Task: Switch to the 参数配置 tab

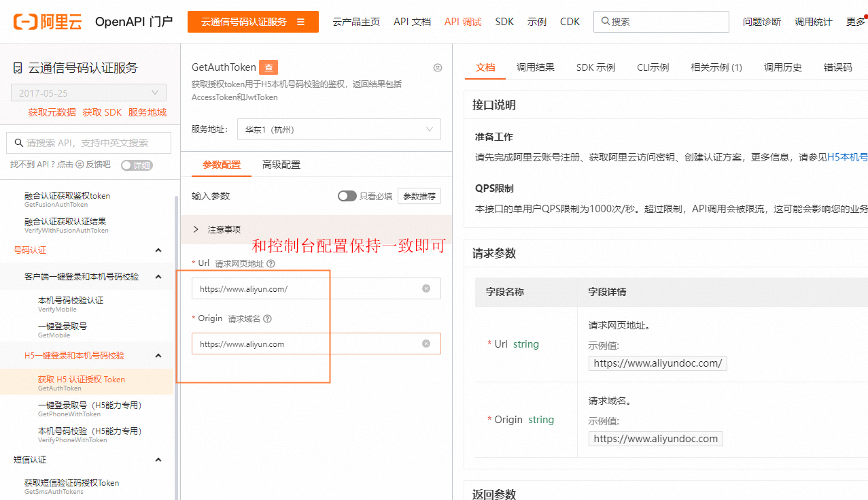Action: pos(222,165)
